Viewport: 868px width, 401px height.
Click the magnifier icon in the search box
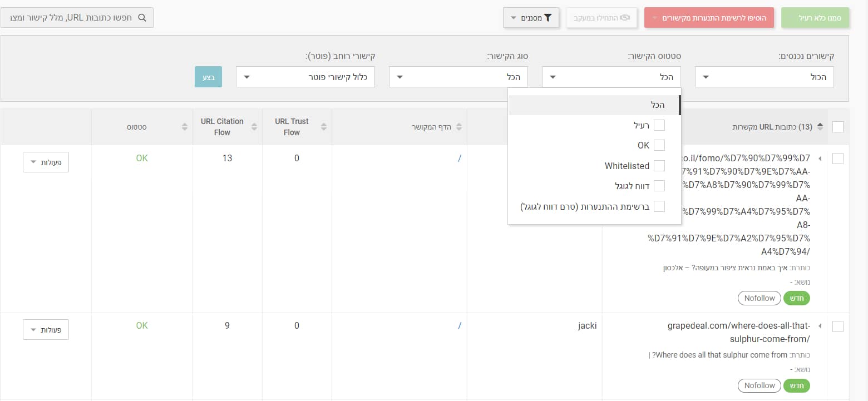(x=142, y=18)
